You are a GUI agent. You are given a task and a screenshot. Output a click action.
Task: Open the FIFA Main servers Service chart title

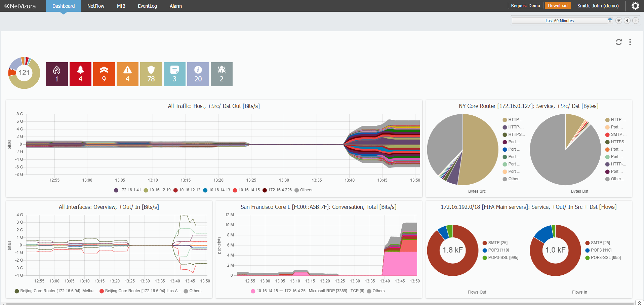pyautogui.click(x=529, y=207)
